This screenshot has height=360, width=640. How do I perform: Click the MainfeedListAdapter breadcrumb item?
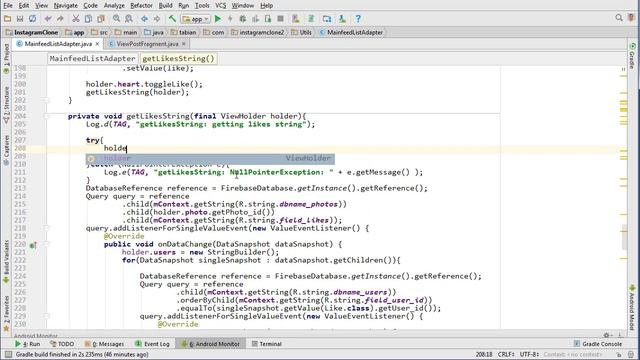[351, 32]
